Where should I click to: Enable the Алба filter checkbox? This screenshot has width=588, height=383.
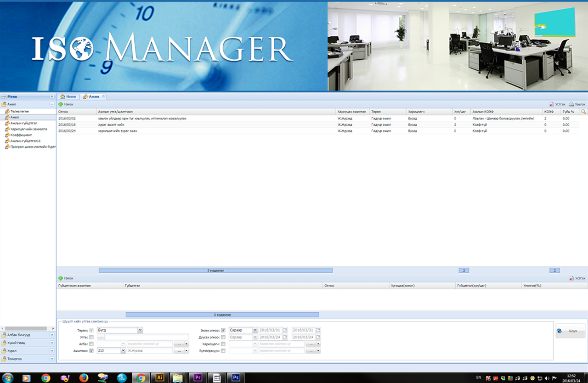click(x=91, y=344)
